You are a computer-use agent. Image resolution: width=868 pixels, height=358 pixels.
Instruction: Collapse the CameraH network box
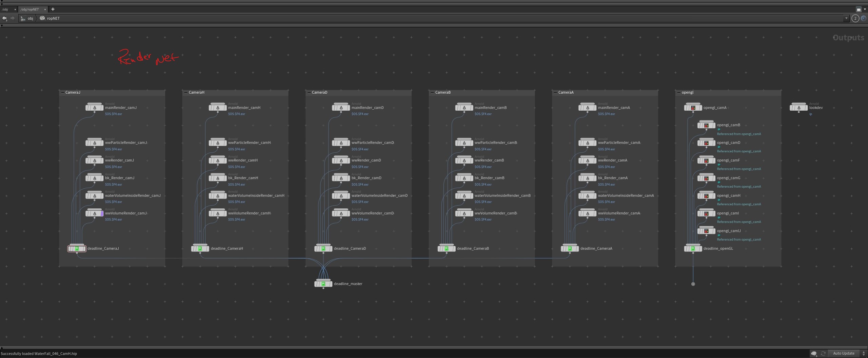coord(186,92)
